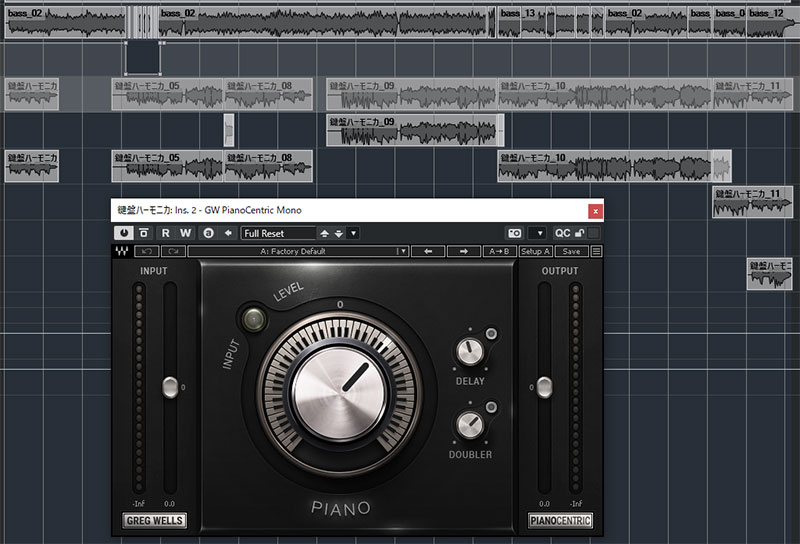Click the quick controls lock icon
Viewport: 800px width, 544px height.
click(579, 233)
